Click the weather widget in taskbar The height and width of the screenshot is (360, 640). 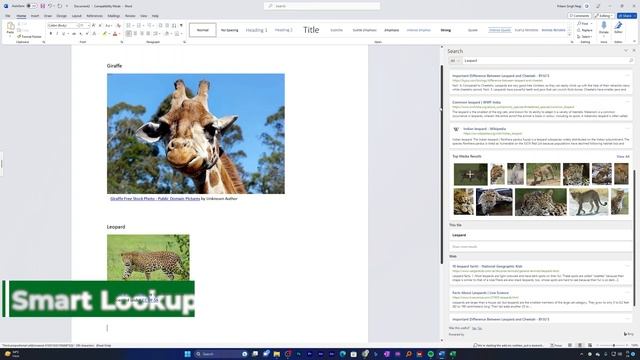[x=12, y=354]
